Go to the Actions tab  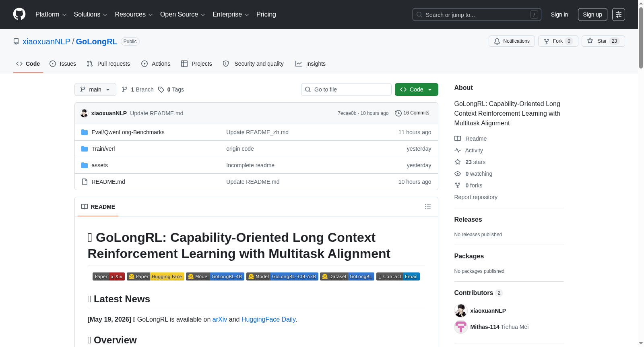pos(156,64)
